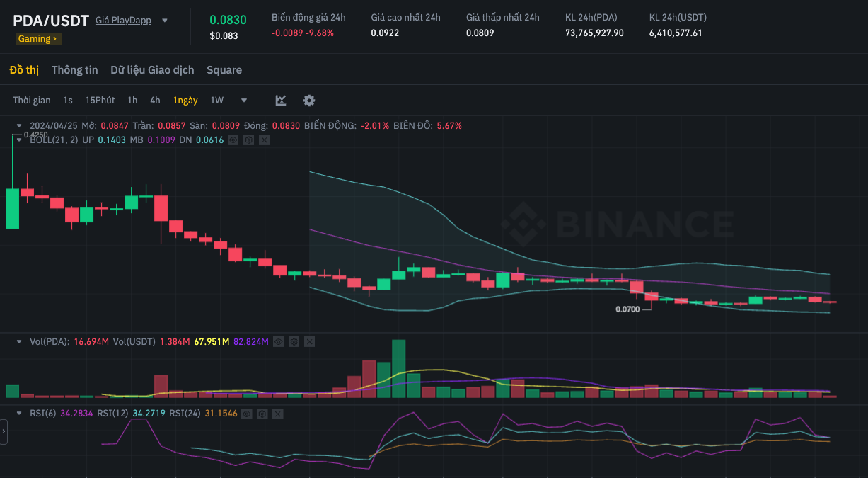Click the 0.0700 low price marker

pyautogui.click(x=627, y=309)
